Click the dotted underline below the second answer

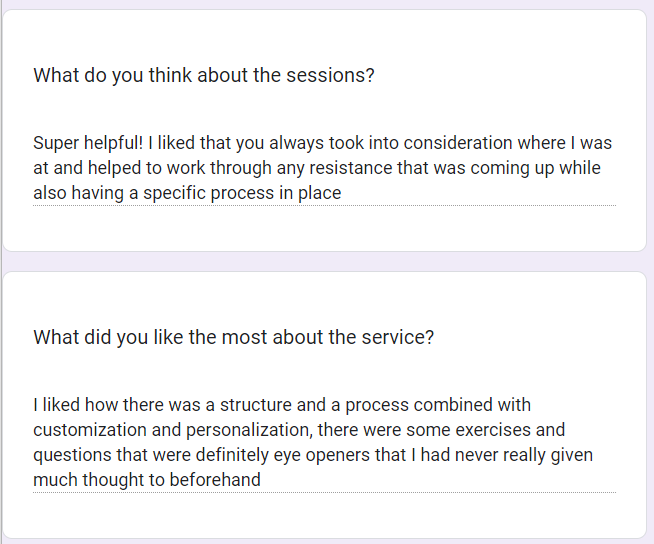pyautogui.click(x=323, y=493)
